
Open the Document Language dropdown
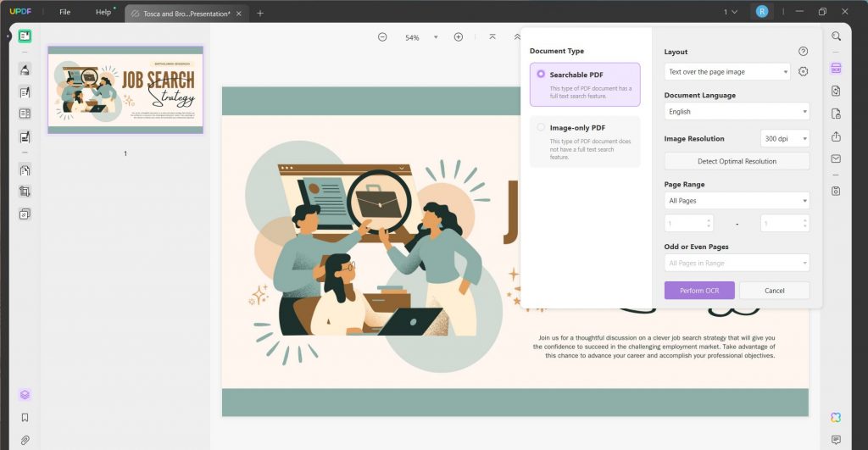(736, 112)
